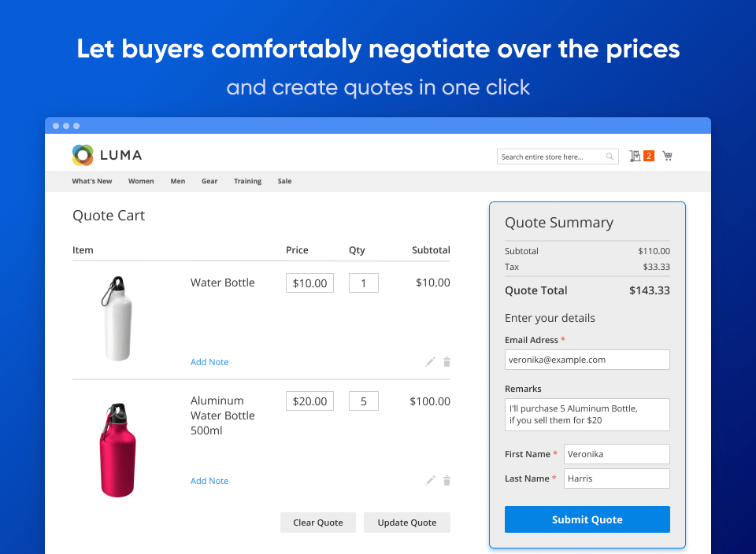Select the Gear menu item

click(209, 181)
